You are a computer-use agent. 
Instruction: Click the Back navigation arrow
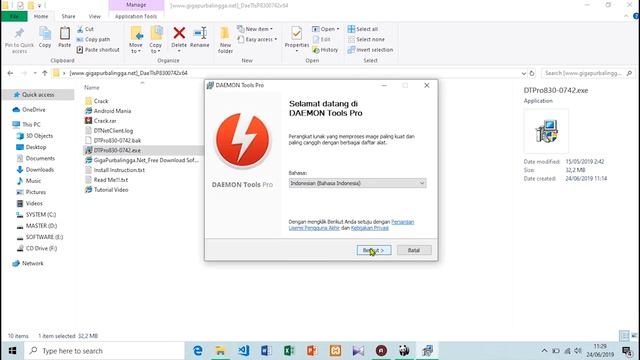point(10,73)
